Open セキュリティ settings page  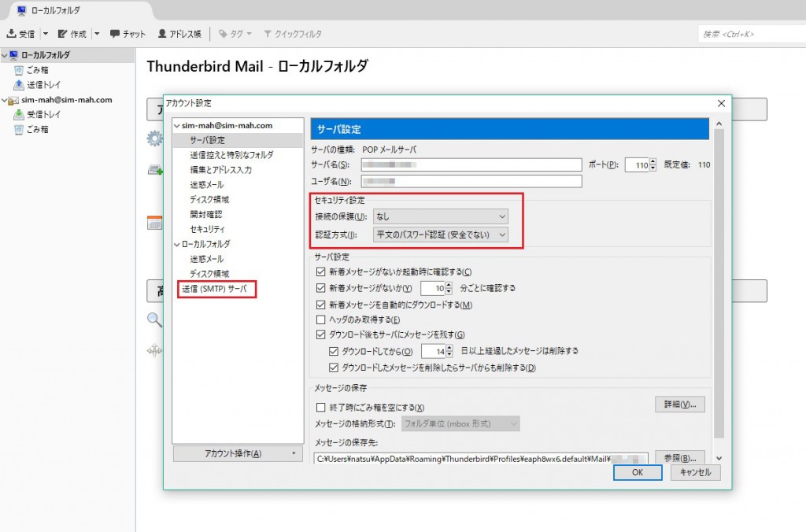click(x=207, y=229)
